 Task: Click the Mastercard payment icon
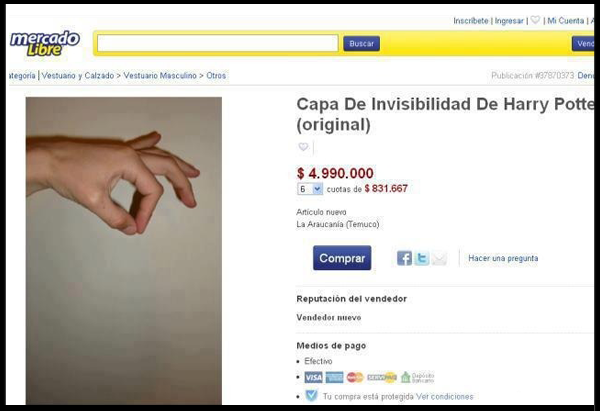pyautogui.click(x=355, y=378)
